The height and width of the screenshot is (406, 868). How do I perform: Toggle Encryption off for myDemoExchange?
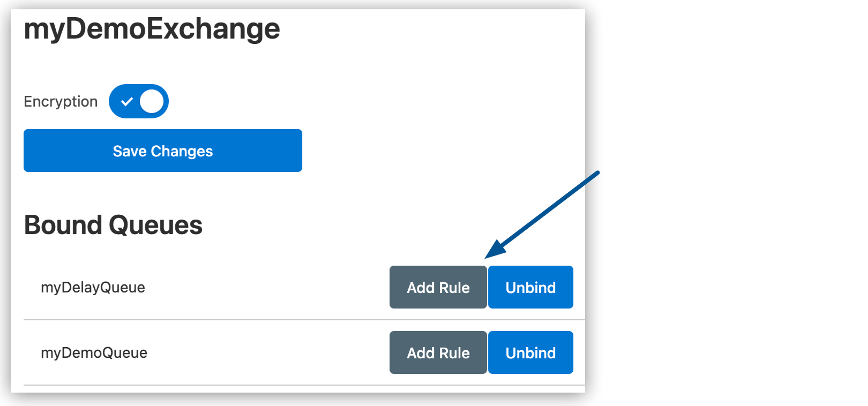pyautogui.click(x=139, y=101)
